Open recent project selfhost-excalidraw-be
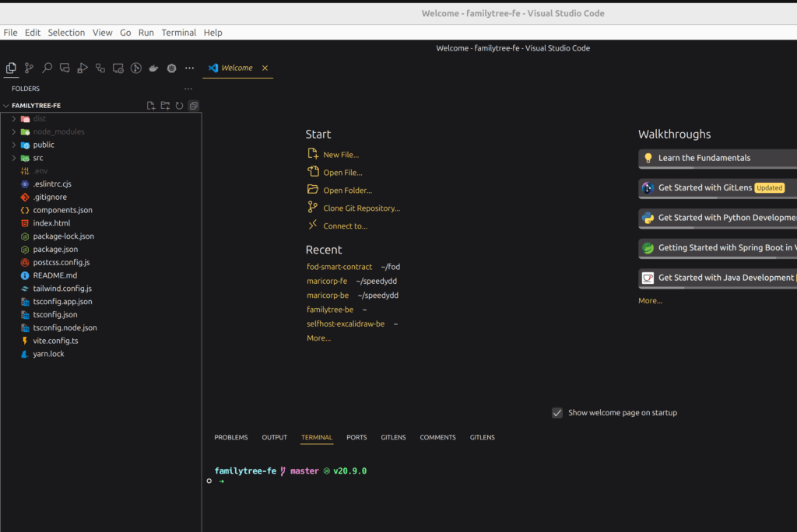The image size is (797, 532). (x=346, y=324)
